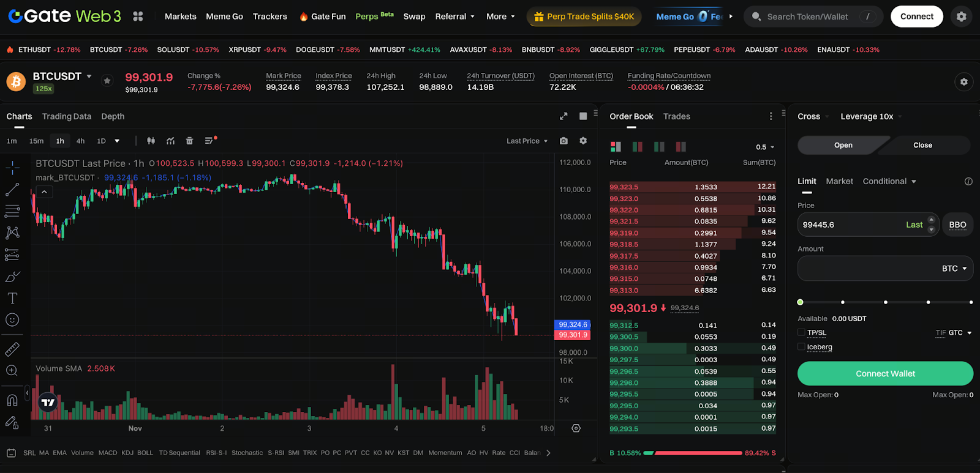Expand the Referral menu

click(454, 17)
